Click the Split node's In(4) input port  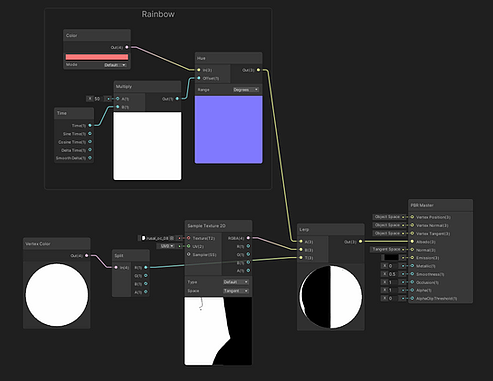tap(116, 267)
